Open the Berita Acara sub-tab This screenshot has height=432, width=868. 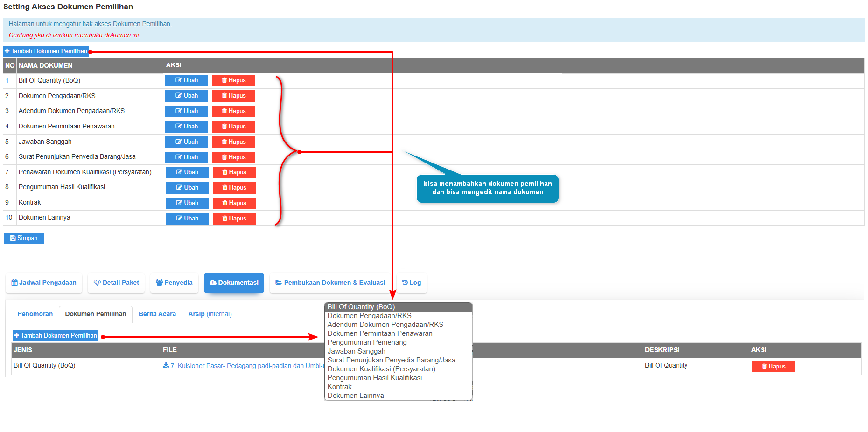[x=157, y=314]
